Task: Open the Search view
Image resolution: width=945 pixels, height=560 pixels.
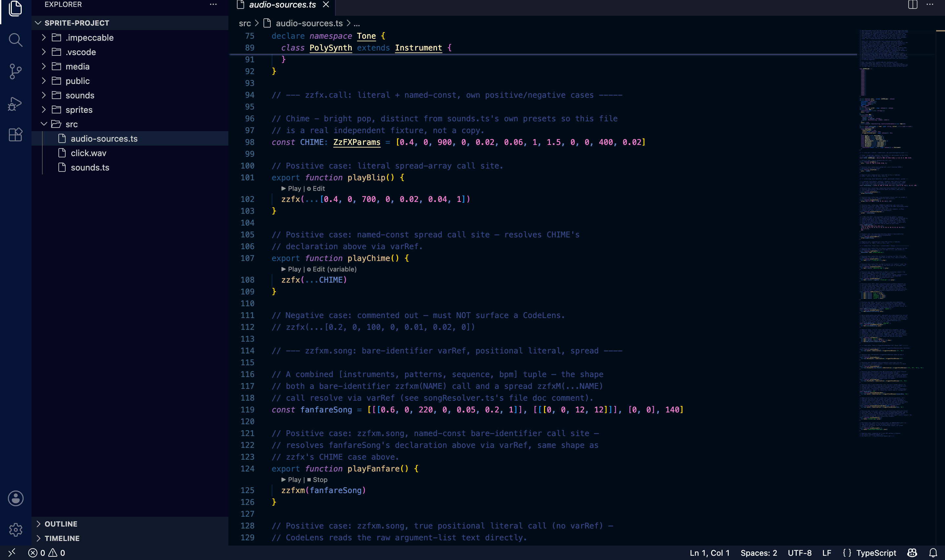Action: pos(15,40)
